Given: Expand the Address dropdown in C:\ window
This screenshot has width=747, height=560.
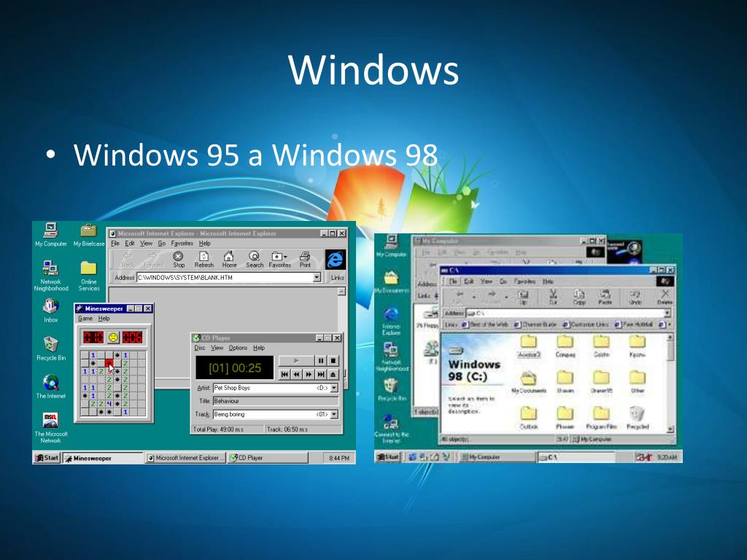Looking at the screenshot, I should 667,313.
